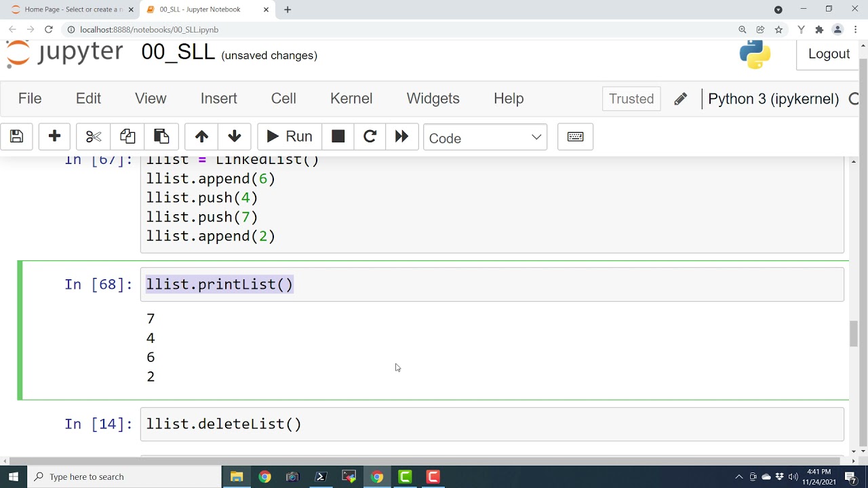The width and height of the screenshot is (868, 488).
Task: Interrupt the kernel with stop icon
Action: pos(338,137)
